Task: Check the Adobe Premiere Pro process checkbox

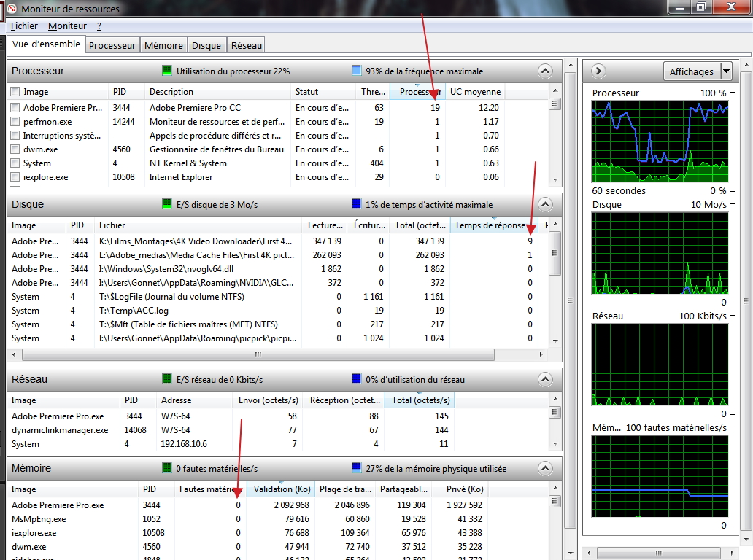Action: pyautogui.click(x=15, y=107)
